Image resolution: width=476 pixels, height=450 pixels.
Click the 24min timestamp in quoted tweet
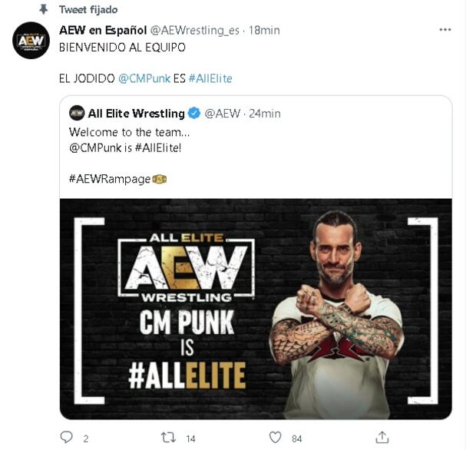pos(265,114)
